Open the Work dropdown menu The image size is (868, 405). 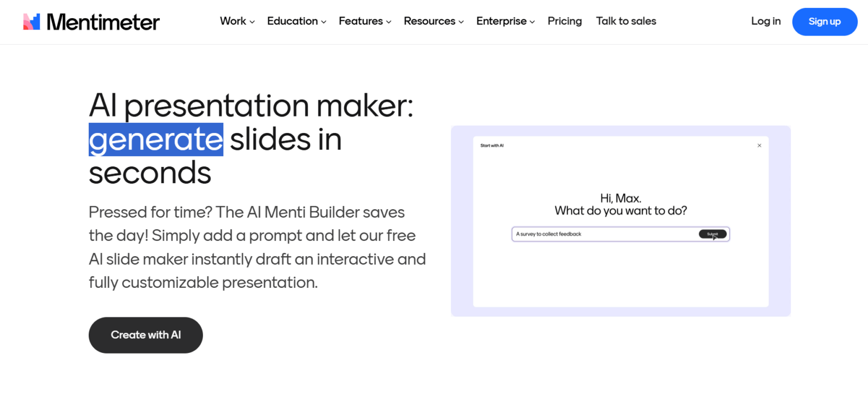pyautogui.click(x=236, y=21)
